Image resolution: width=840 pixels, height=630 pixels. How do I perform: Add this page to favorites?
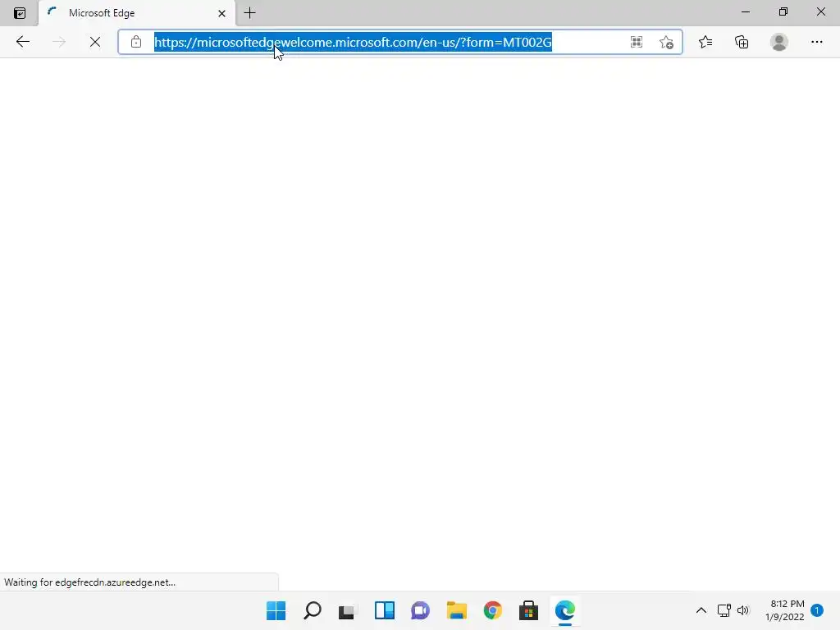(x=666, y=43)
